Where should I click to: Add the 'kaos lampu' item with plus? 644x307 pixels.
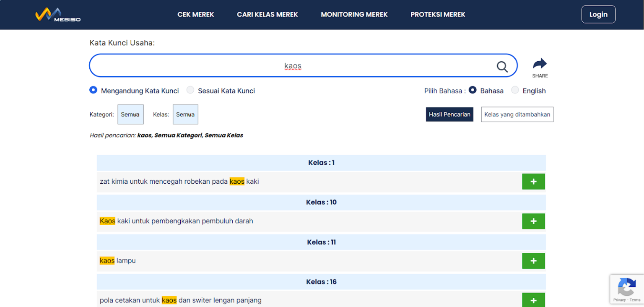tap(533, 261)
